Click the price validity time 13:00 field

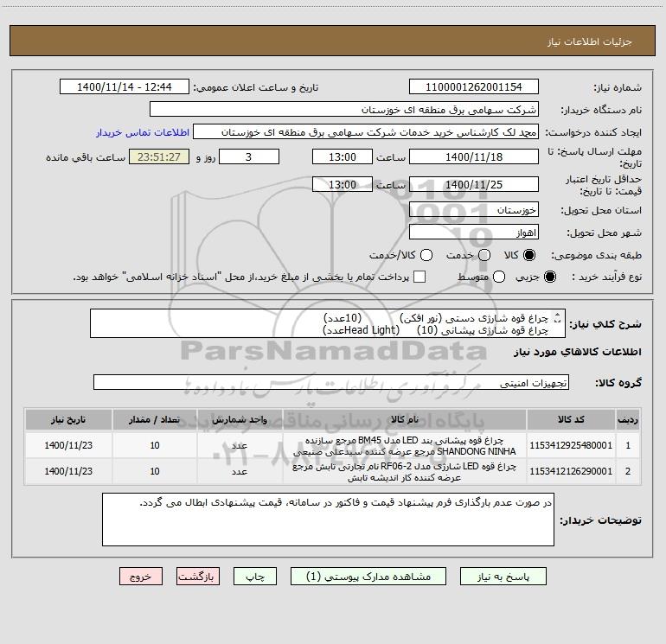[x=343, y=184]
